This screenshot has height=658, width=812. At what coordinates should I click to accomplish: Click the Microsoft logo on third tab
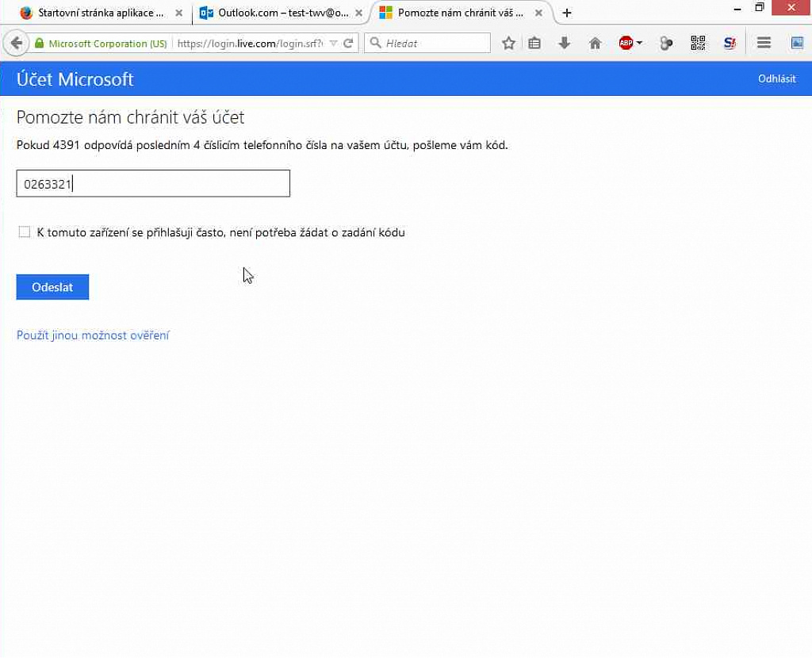[x=386, y=13]
